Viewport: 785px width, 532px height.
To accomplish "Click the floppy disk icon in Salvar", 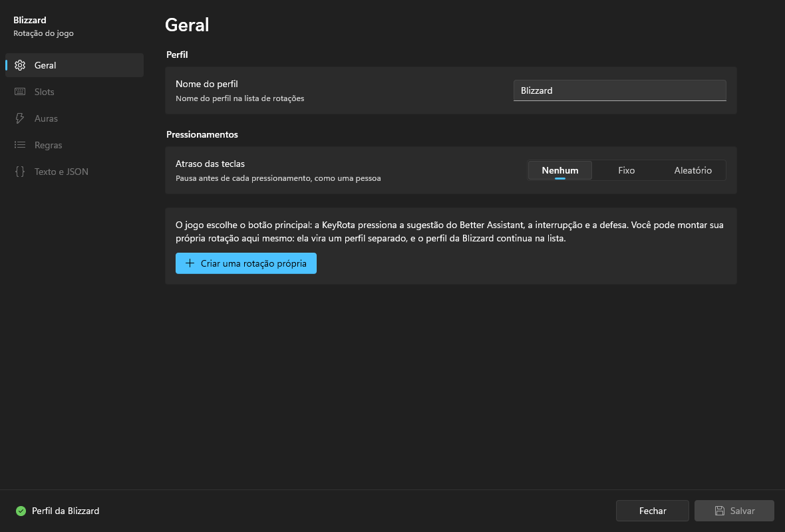I will coord(719,511).
